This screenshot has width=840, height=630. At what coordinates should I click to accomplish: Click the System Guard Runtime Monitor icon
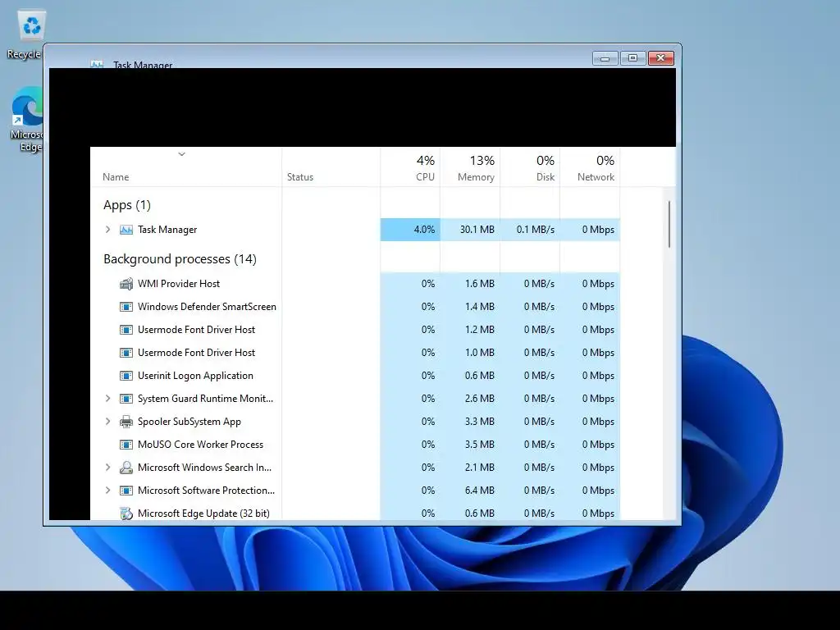click(x=126, y=399)
